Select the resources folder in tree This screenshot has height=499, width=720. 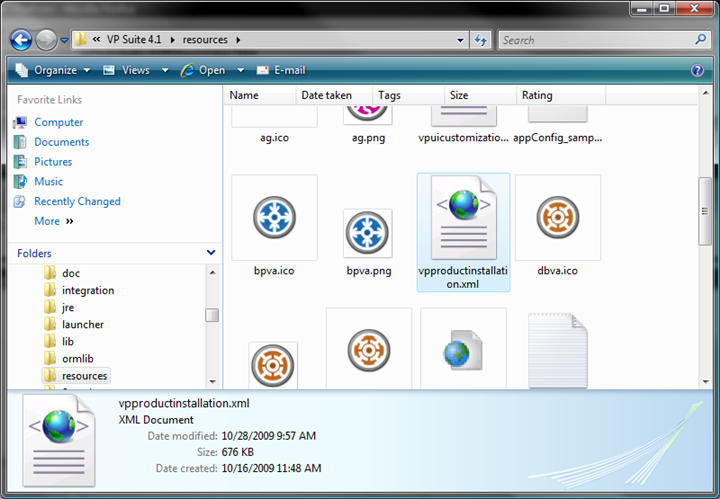click(76, 376)
